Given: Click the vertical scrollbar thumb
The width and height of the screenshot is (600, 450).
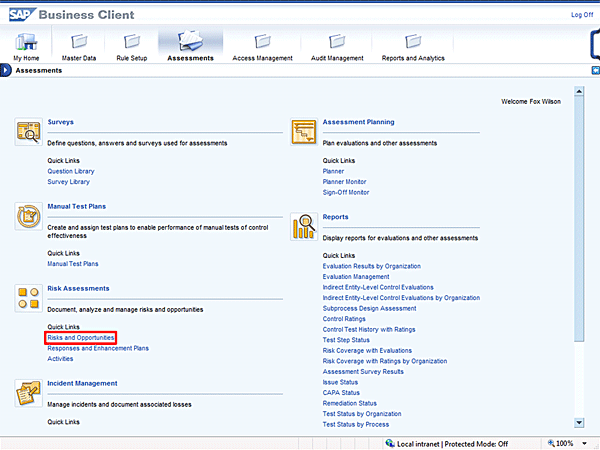Looking at the screenshot, I should (579, 219).
